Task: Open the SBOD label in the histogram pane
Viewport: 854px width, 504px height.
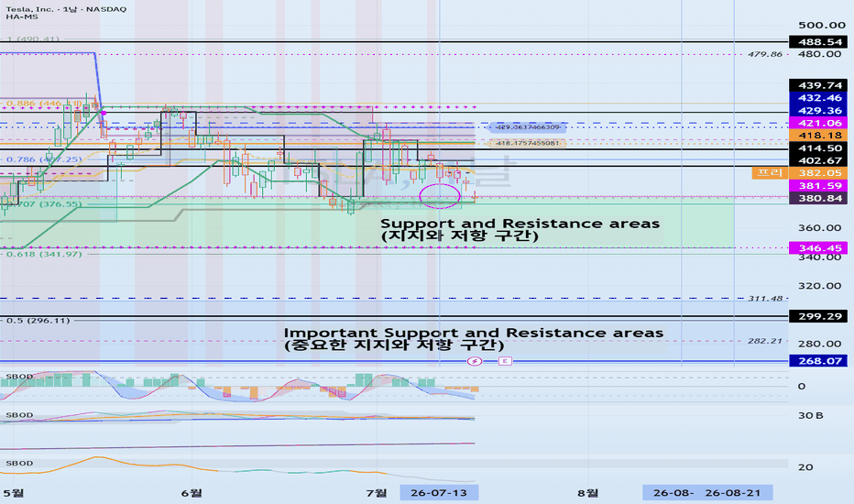Action: click(19, 377)
